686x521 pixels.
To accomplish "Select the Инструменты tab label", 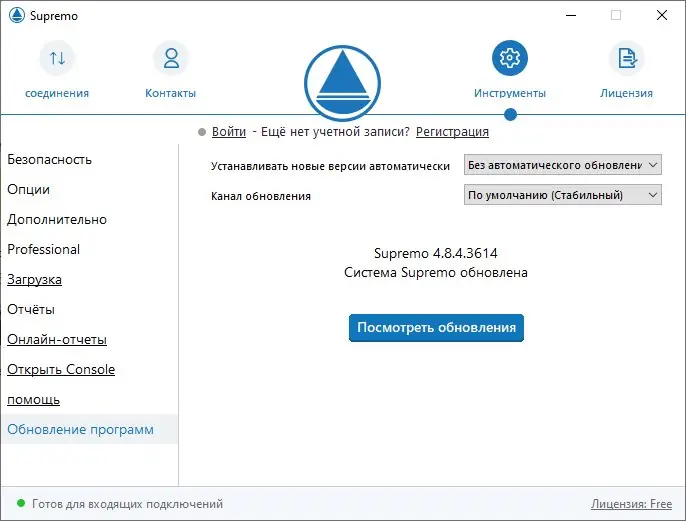I will (x=510, y=93).
